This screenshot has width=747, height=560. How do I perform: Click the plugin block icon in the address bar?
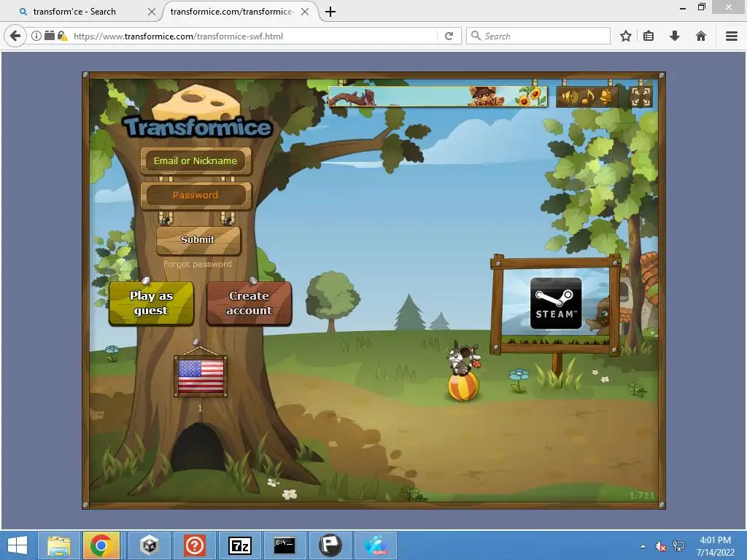50,36
